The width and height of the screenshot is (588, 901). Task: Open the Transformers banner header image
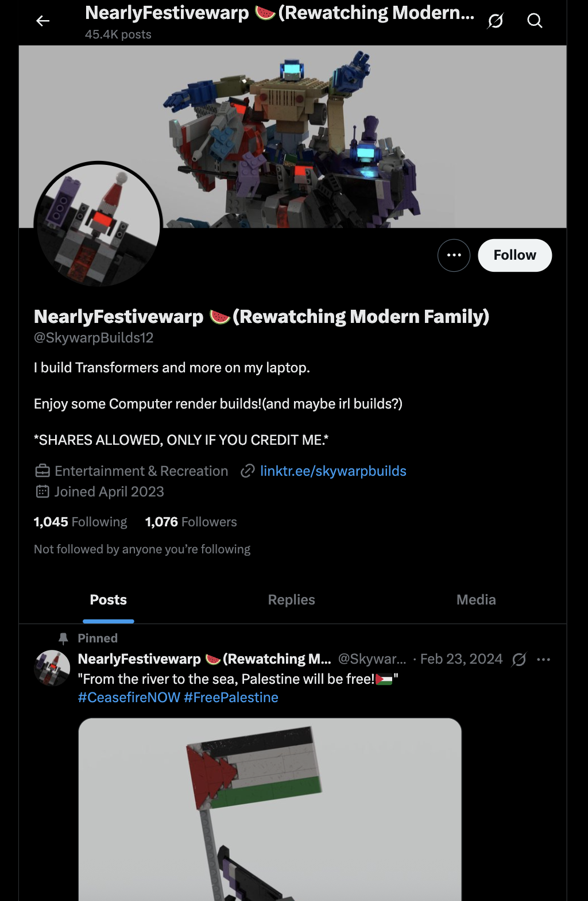click(x=293, y=137)
